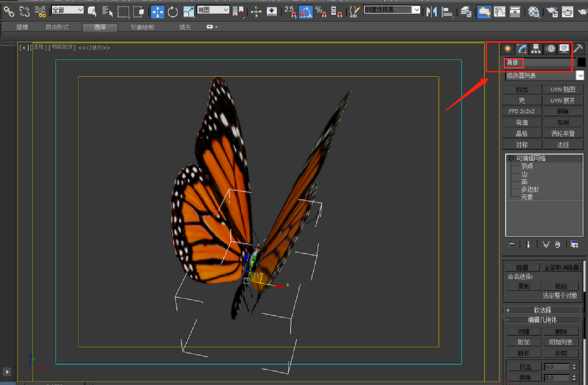Click the Select and Manipulate icon
588x385 pixels.
pyautogui.click(x=256, y=11)
